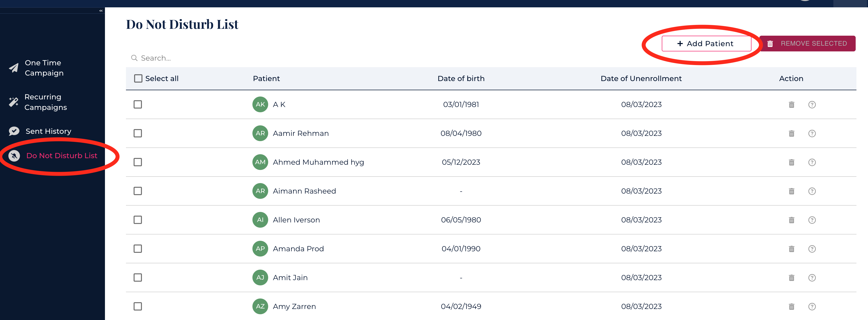
Task: Open Do Not Disturb List menu item
Action: (x=62, y=156)
